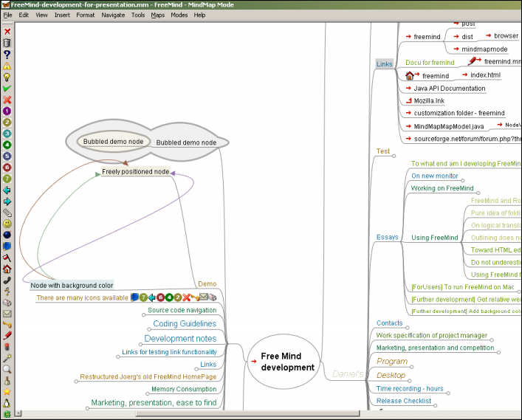Add the red pencil icon in the left toolbar
Image resolution: width=522 pixels, height=420 pixels.
click(x=7, y=336)
